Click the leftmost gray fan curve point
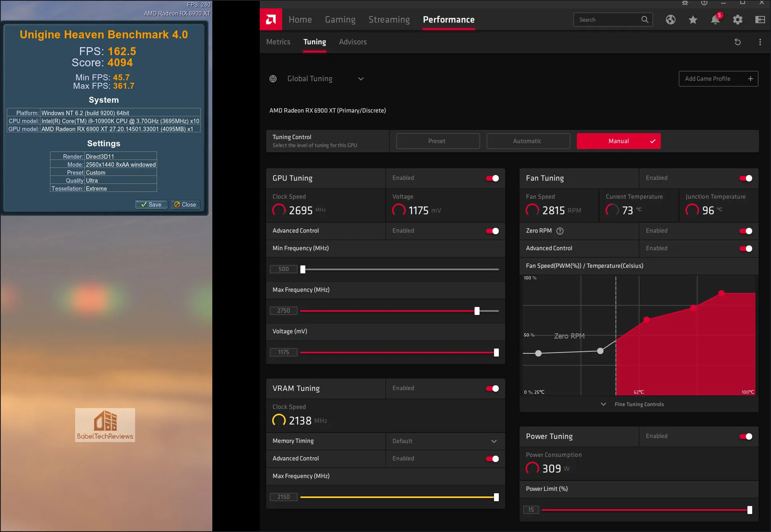The image size is (771, 532). click(538, 353)
